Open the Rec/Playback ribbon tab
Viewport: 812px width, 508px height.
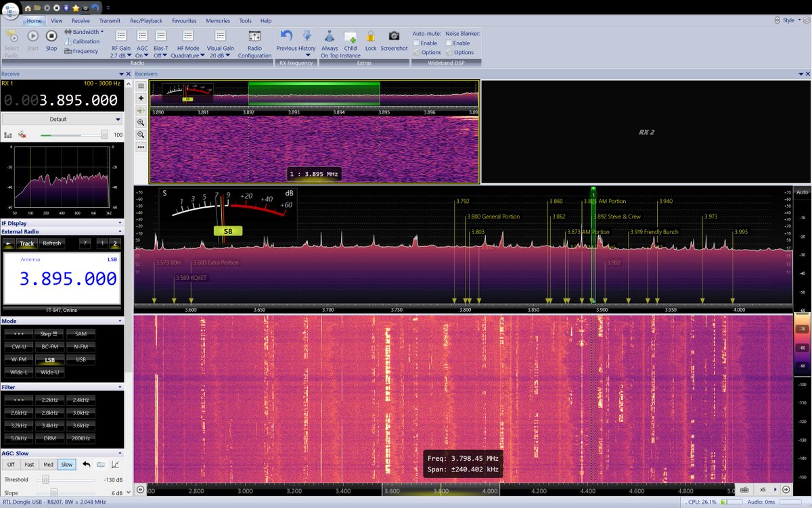point(146,21)
